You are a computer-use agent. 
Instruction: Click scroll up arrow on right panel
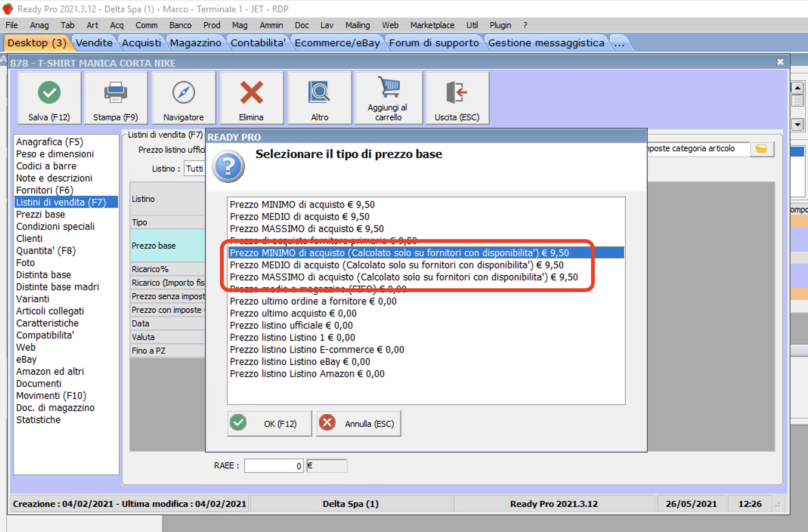pos(797,88)
